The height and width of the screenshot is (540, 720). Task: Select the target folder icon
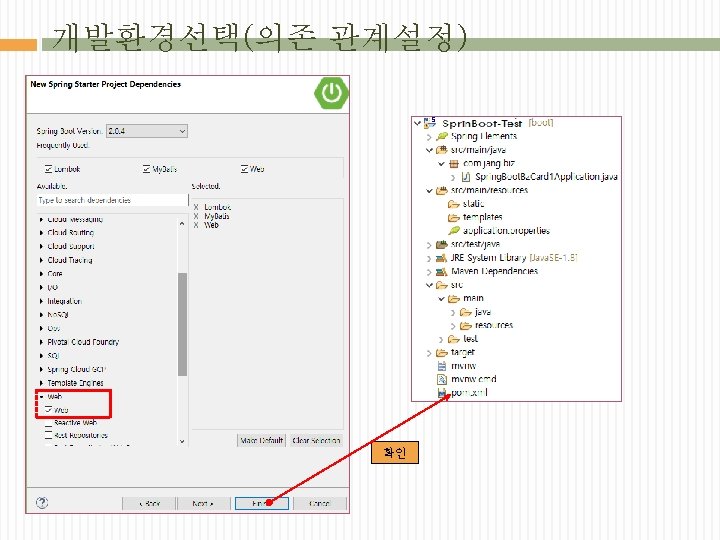[442, 353]
